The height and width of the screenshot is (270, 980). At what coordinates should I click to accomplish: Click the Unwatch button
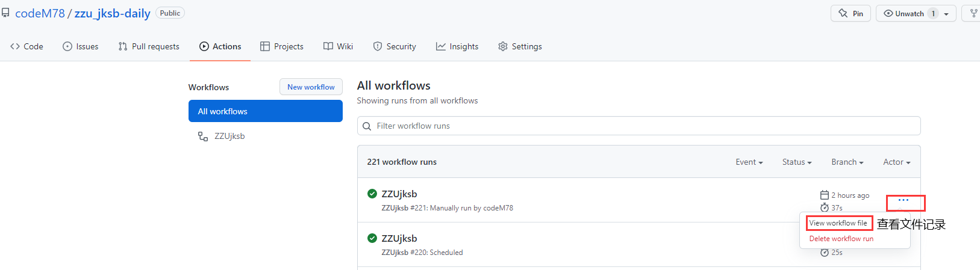pyautogui.click(x=909, y=13)
